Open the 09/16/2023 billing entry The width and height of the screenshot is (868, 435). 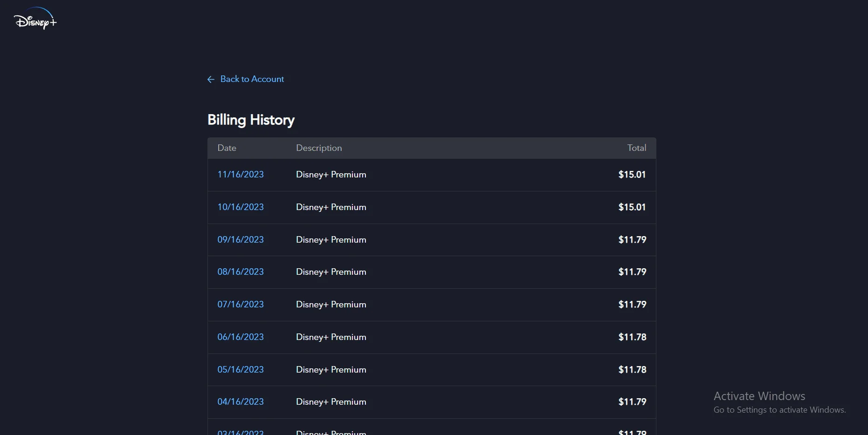pos(241,240)
